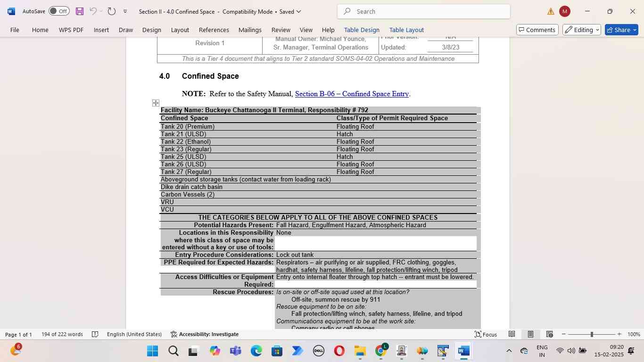Click the table move handle icon

[156, 103]
